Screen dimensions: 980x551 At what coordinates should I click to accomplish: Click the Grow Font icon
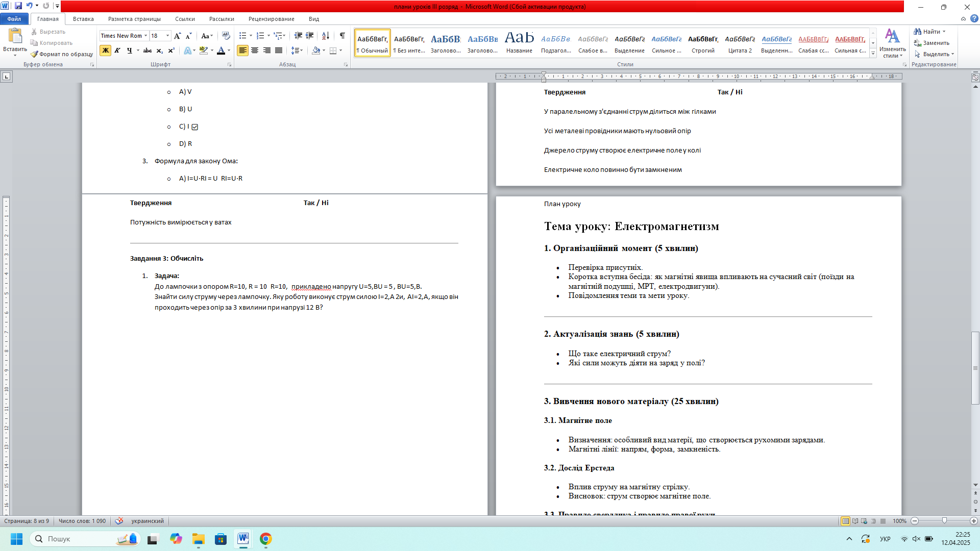(x=177, y=36)
